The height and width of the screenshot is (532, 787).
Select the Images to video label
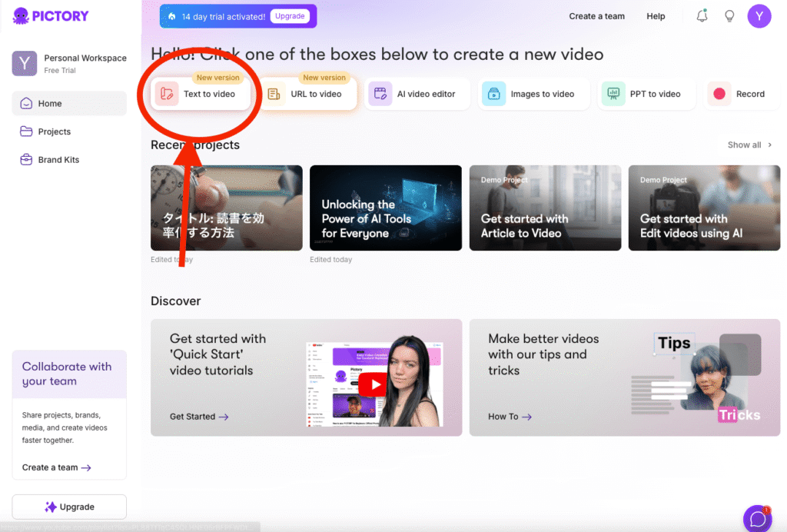(x=543, y=94)
